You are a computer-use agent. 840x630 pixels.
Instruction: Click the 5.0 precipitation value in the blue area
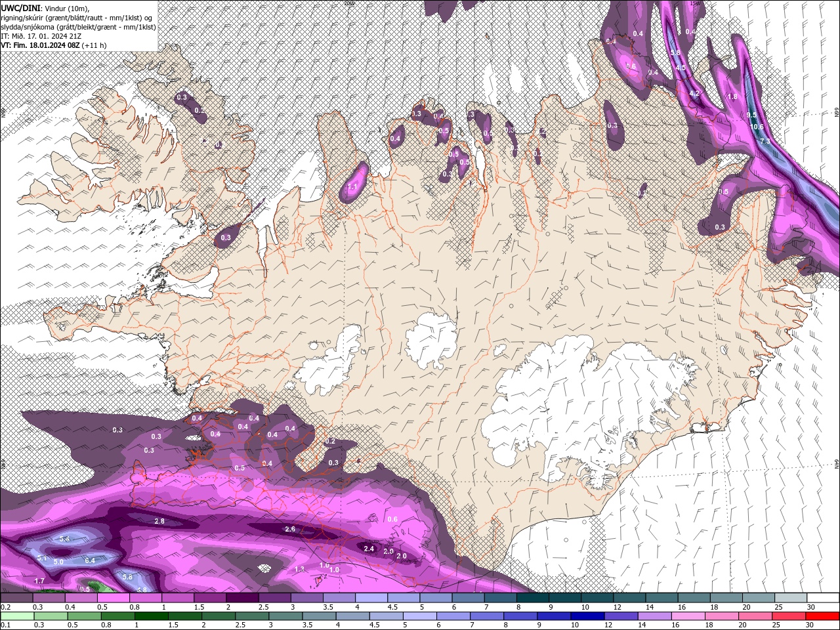point(58,562)
